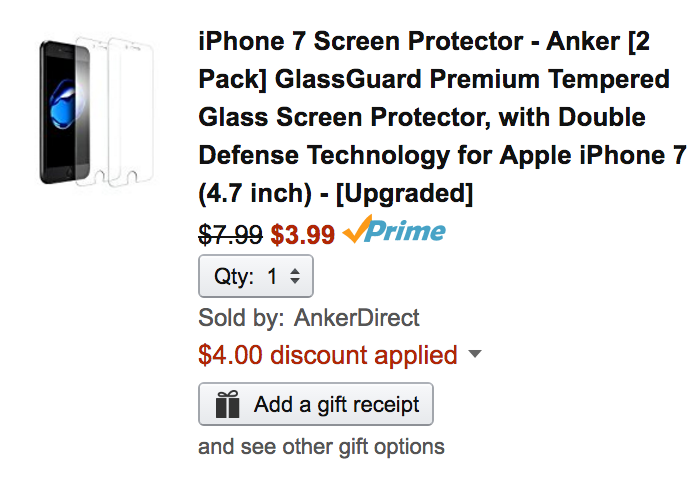Click the Qty selector up-down arrows
Viewport: 700px width, 486px height.
[295, 277]
